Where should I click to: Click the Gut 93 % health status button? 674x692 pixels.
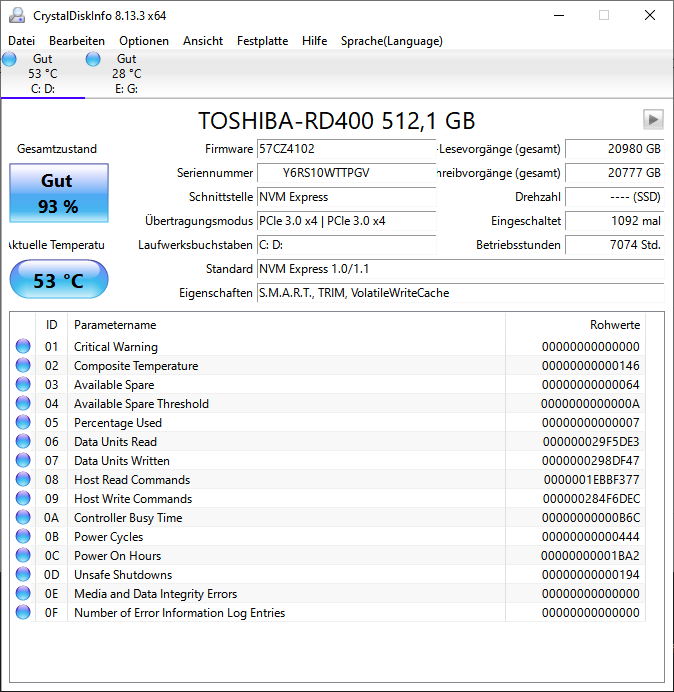tap(59, 193)
